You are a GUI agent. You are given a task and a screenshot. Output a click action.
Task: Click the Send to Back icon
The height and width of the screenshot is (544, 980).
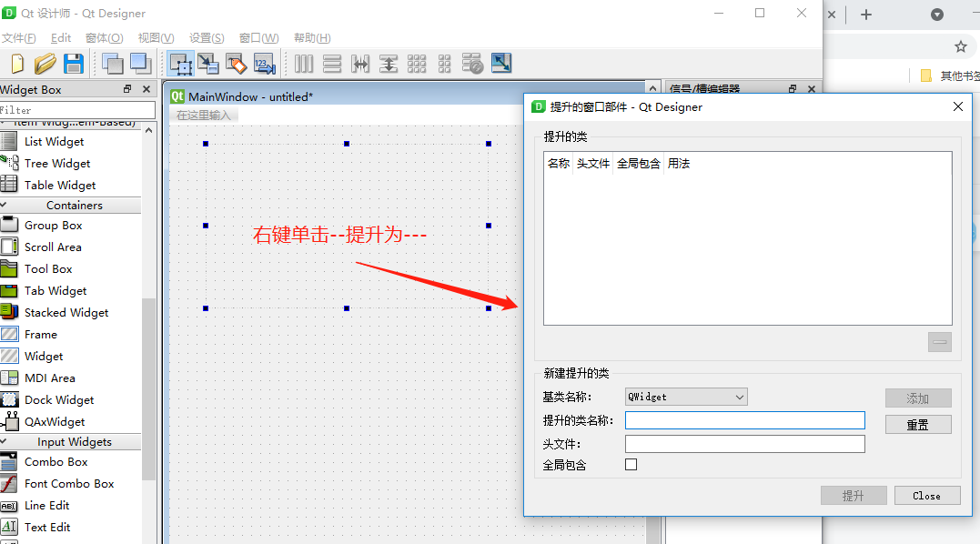pos(113,64)
